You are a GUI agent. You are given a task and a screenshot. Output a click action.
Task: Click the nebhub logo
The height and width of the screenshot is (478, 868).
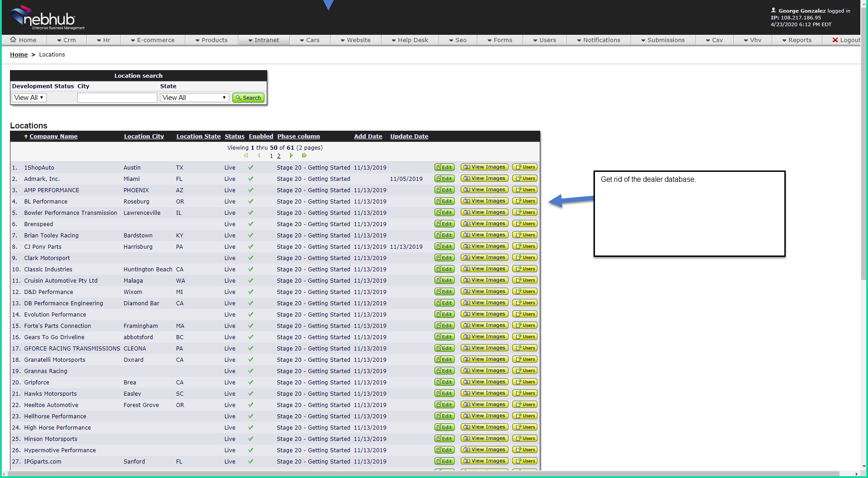47,18
